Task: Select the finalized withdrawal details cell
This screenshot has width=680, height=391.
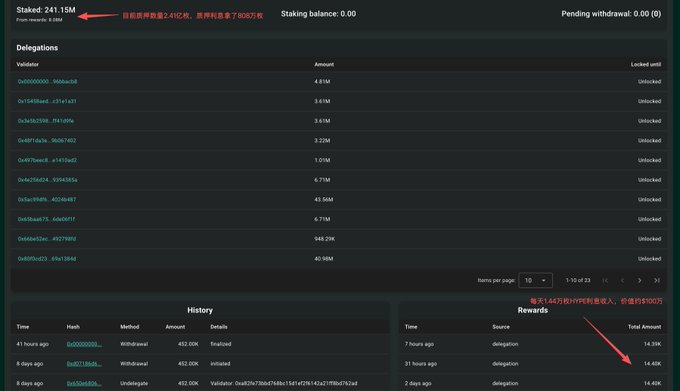Action: point(221,344)
